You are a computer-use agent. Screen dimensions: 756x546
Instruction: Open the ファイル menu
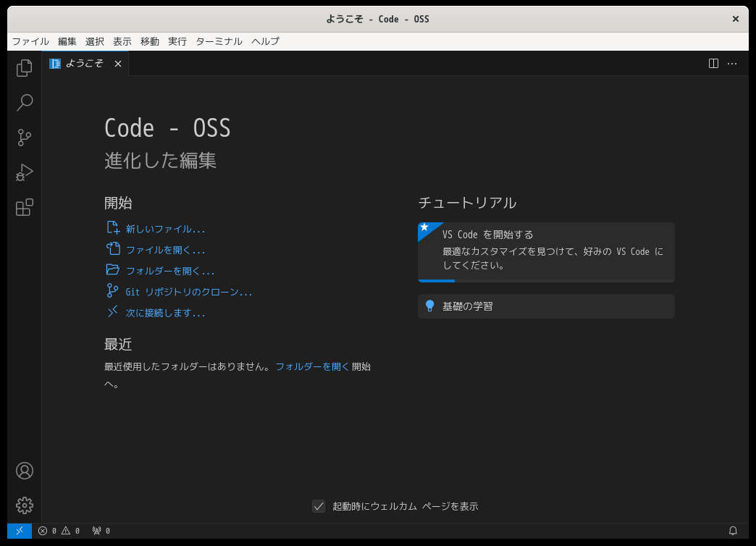click(30, 41)
